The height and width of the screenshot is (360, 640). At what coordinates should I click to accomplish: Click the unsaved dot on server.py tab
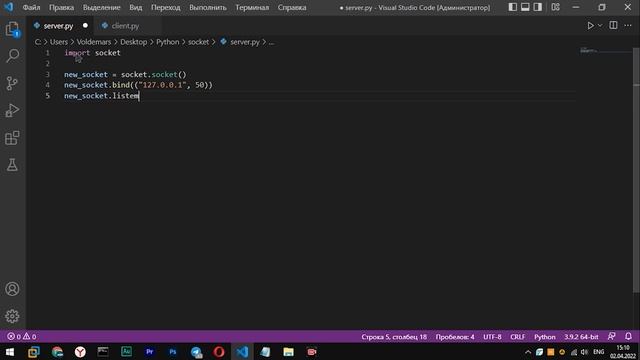(85, 25)
